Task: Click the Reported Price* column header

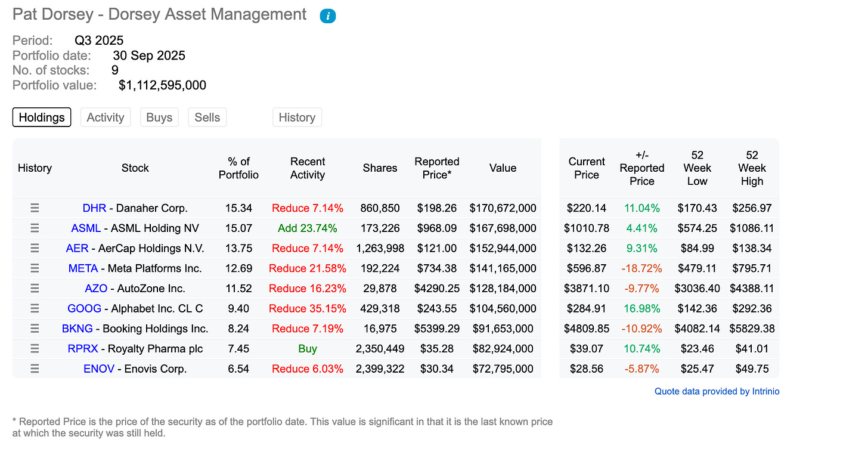Action: click(437, 168)
